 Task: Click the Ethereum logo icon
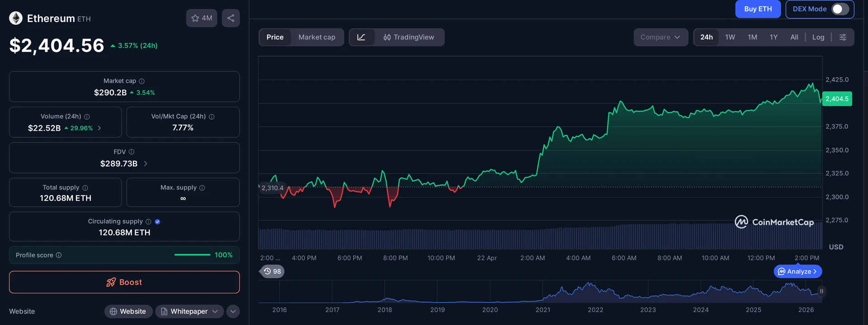coord(16,18)
